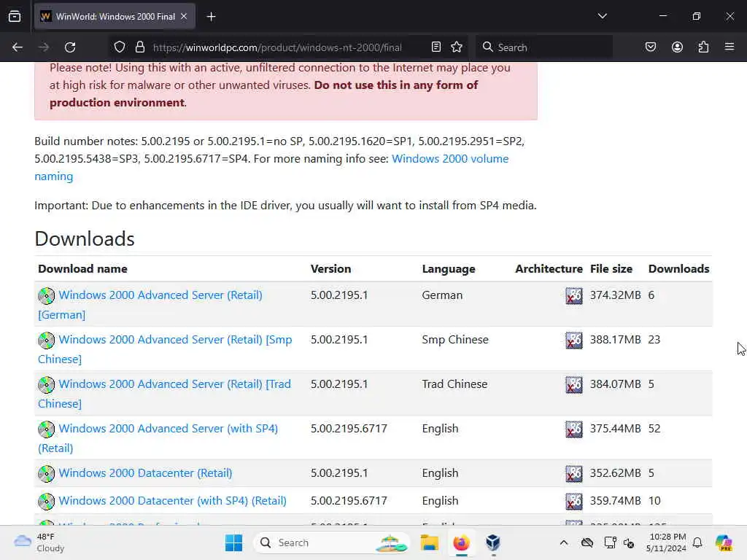Click disc icon for Smp Chinese row
The image size is (747, 560).
[46, 340]
